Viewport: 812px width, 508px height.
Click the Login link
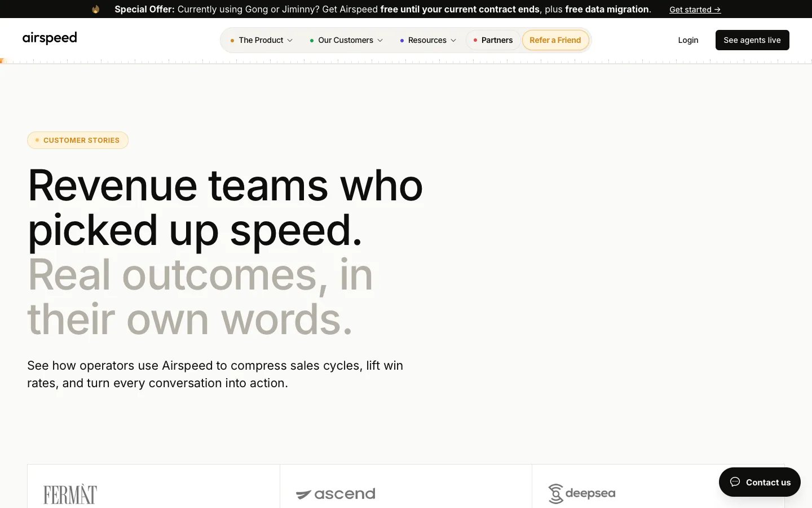coord(688,40)
